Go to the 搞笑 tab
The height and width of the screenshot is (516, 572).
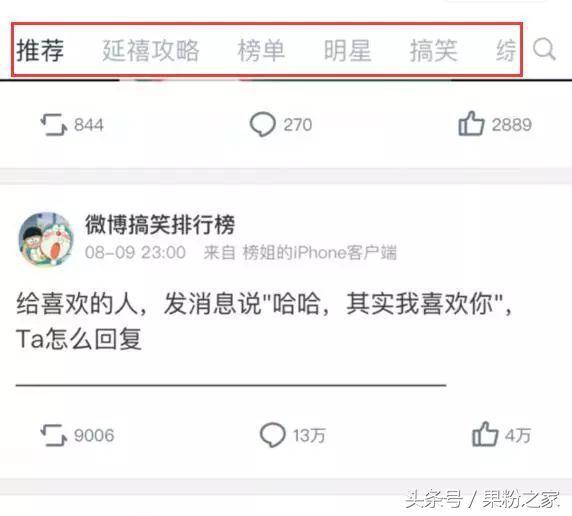[433, 50]
